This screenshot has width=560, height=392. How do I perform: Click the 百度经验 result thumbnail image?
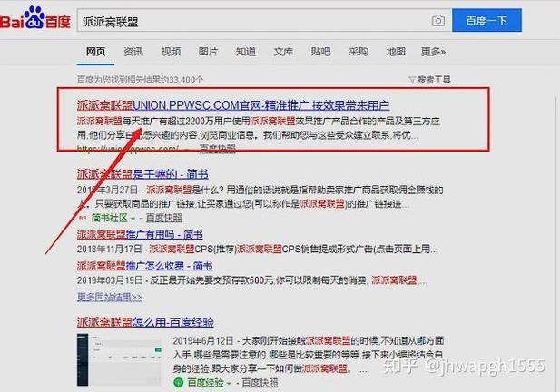tap(119, 360)
